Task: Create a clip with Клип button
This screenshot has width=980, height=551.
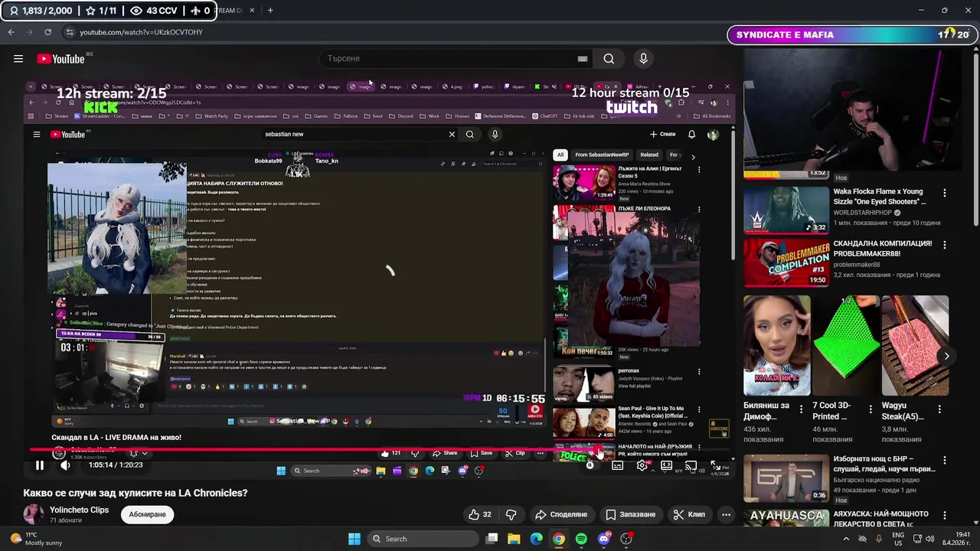Action: point(689,514)
